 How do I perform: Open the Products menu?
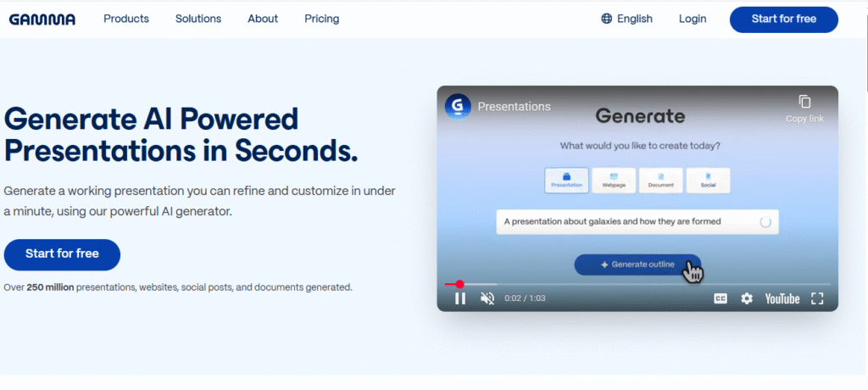tap(126, 19)
